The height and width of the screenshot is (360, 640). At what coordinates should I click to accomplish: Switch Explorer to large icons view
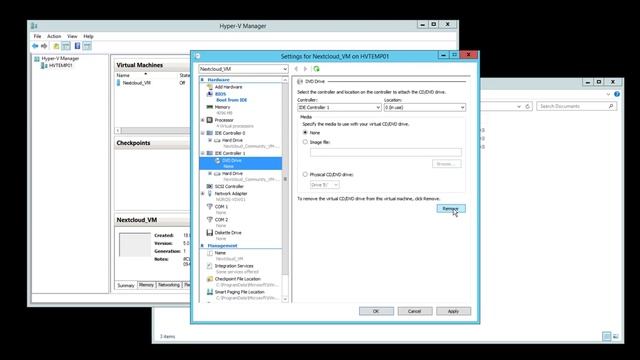[616, 336]
